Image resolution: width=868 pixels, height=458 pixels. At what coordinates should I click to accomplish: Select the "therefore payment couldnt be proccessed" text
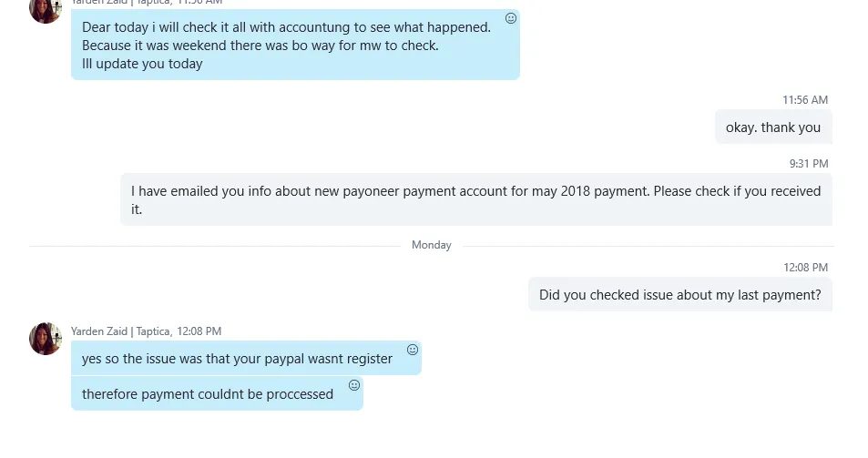tap(208, 394)
